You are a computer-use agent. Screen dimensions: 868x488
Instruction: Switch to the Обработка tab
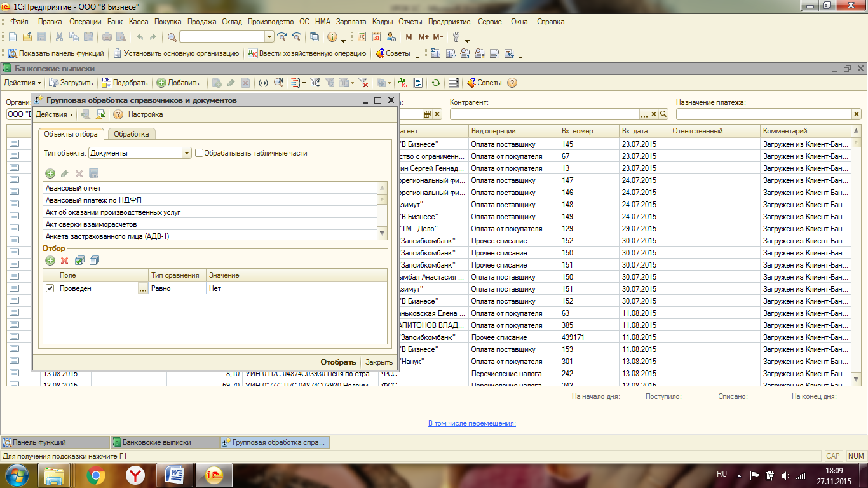[x=132, y=134]
